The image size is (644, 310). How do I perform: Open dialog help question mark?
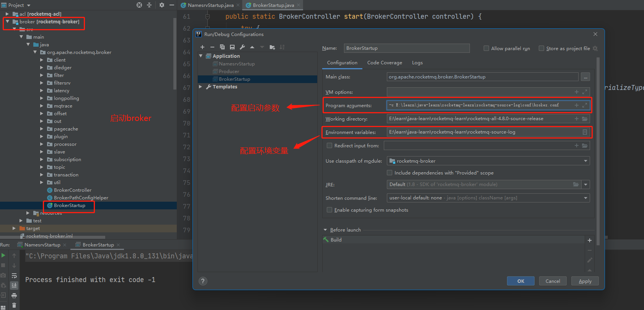[x=203, y=281]
